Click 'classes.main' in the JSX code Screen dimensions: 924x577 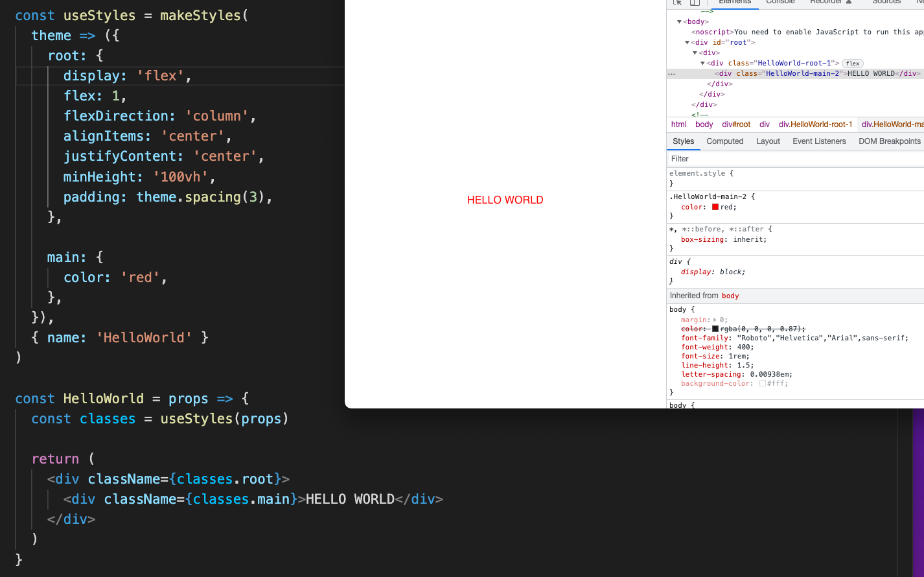click(x=241, y=499)
